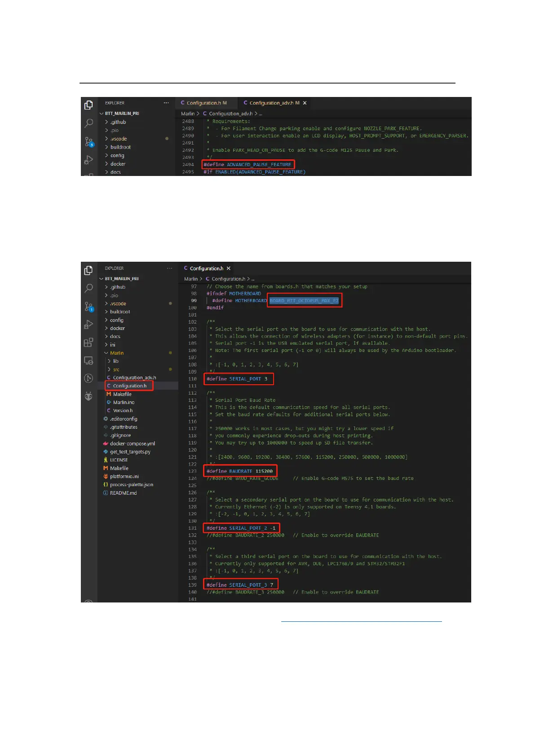Click the LICENSE file's key icon
This screenshot has height=756, width=535.
[106, 460]
